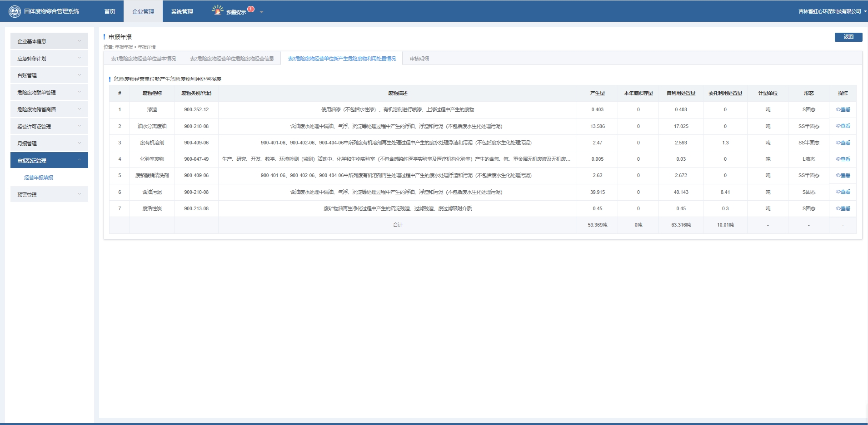Collapse 申报登记管理 sidebar section

pyautogui.click(x=49, y=160)
